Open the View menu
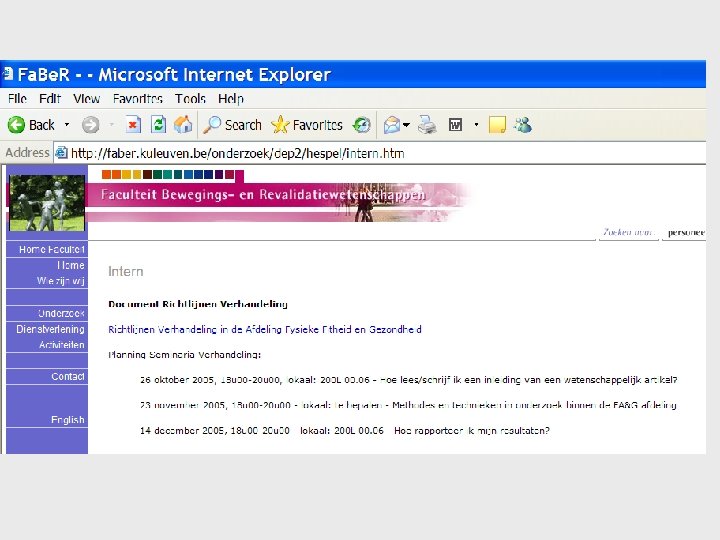 (86, 99)
